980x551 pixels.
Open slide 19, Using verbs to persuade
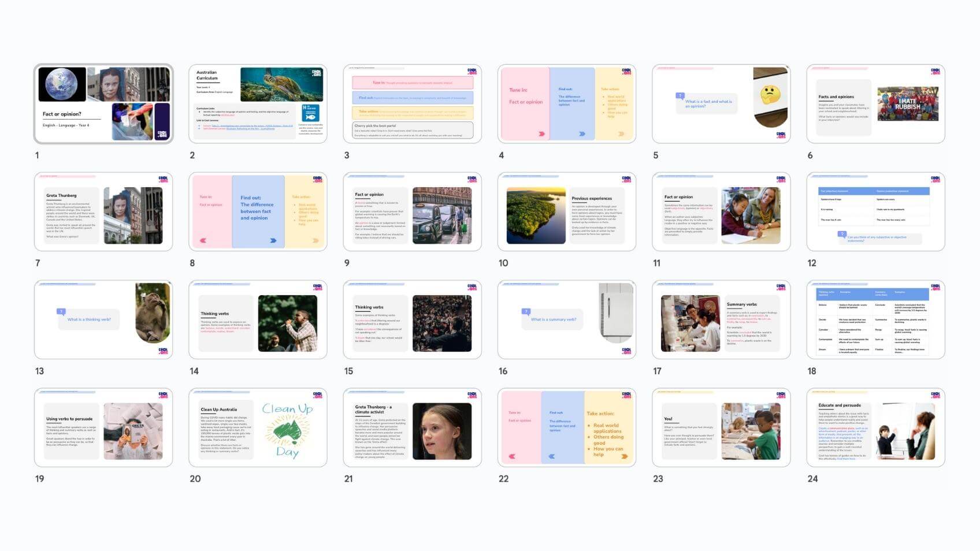[103, 428]
